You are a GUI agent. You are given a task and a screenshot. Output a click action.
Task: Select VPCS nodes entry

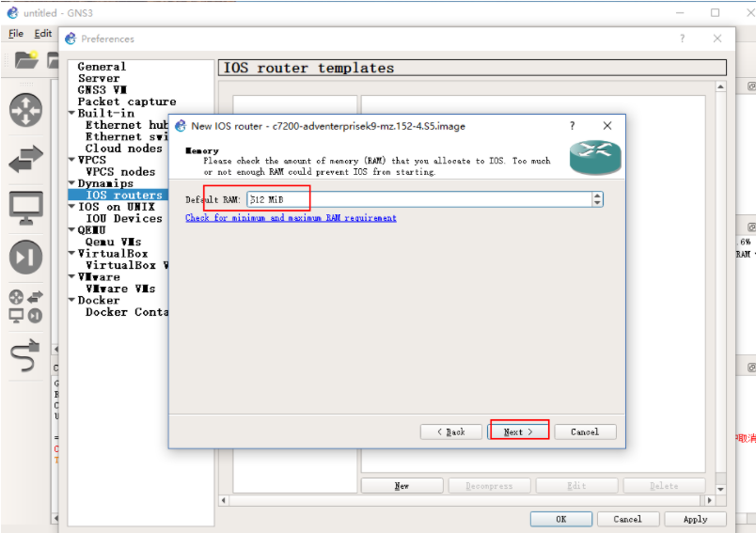(x=120, y=172)
